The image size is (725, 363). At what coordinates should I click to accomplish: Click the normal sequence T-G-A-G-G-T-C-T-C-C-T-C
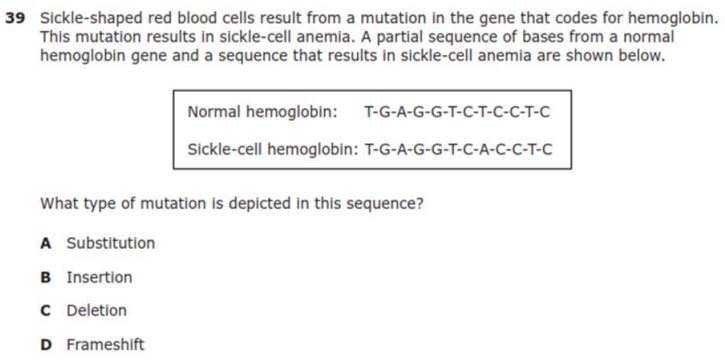tap(457, 112)
